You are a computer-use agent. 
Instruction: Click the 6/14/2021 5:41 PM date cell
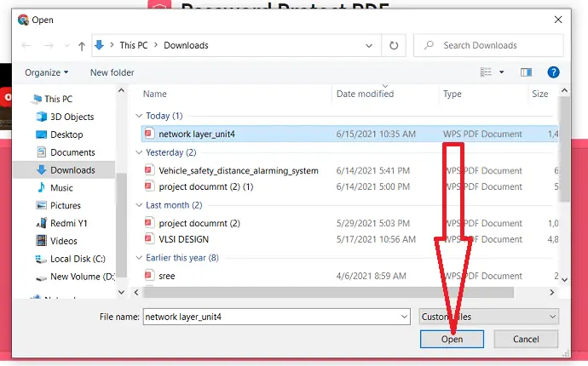coord(372,170)
